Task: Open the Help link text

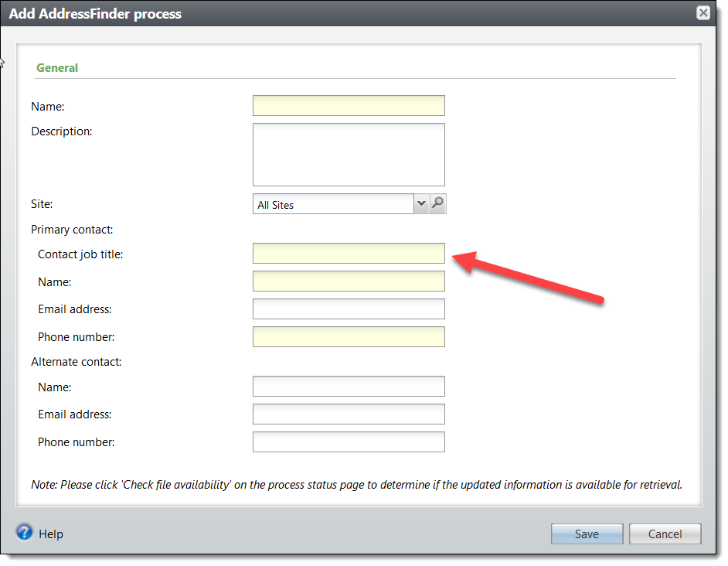Action: [50, 534]
